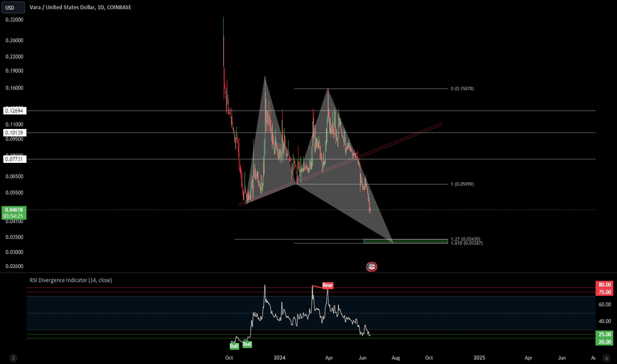The width and height of the screenshot is (617, 364).
Task: Select the 1.618 (0.03287) Fib label
Action: click(x=467, y=243)
